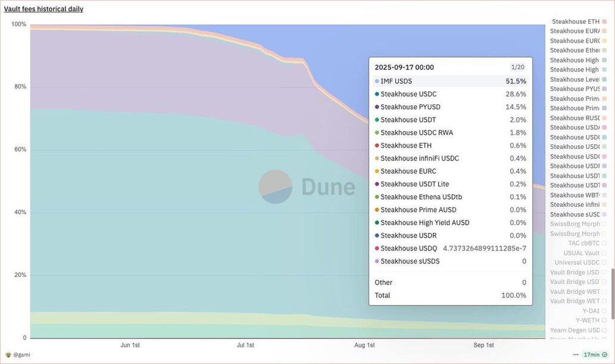
Task: Click the Other row in the tooltip
Action: [x=451, y=282]
